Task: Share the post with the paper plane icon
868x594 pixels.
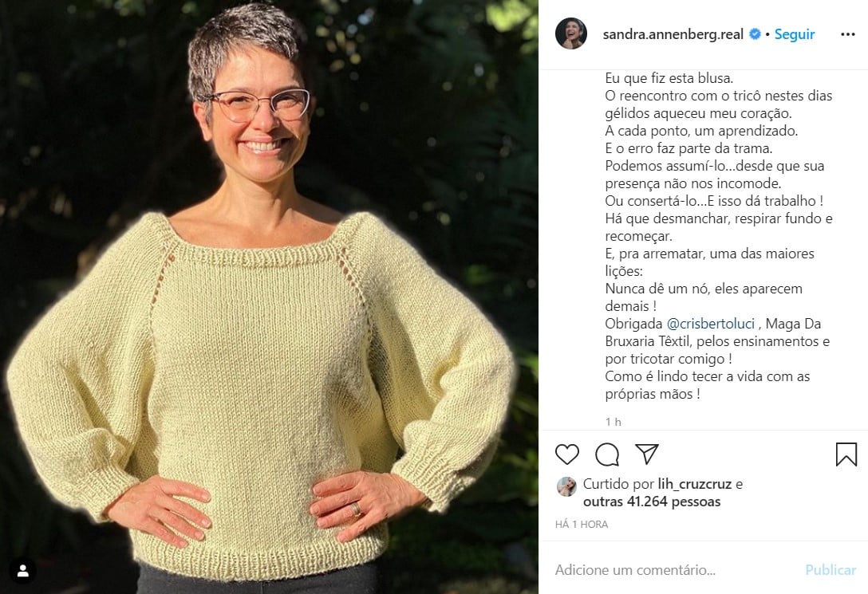Action: coord(646,454)
